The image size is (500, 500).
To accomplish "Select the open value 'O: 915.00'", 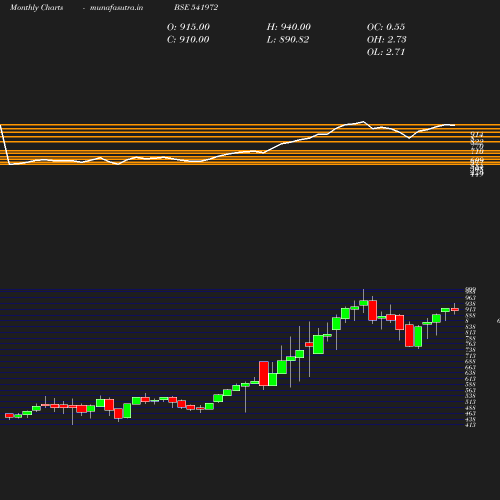I will click(188, 27).
